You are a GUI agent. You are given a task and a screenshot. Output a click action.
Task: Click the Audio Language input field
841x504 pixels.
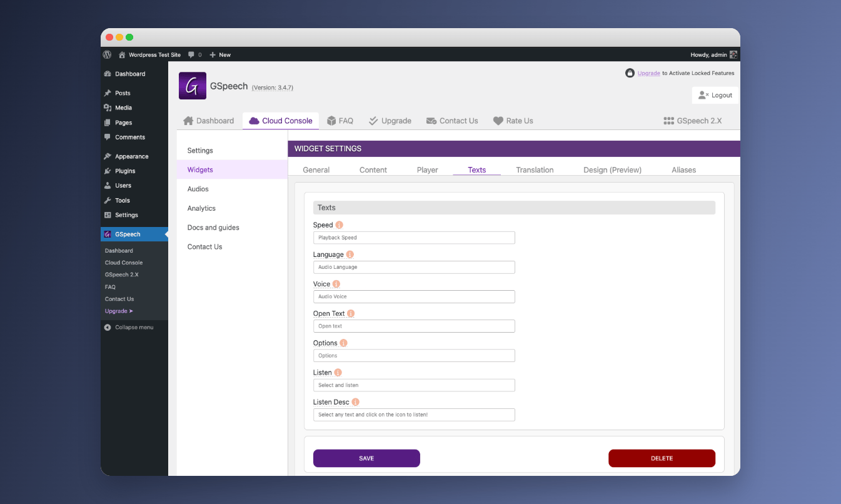[x=414, y=267]
